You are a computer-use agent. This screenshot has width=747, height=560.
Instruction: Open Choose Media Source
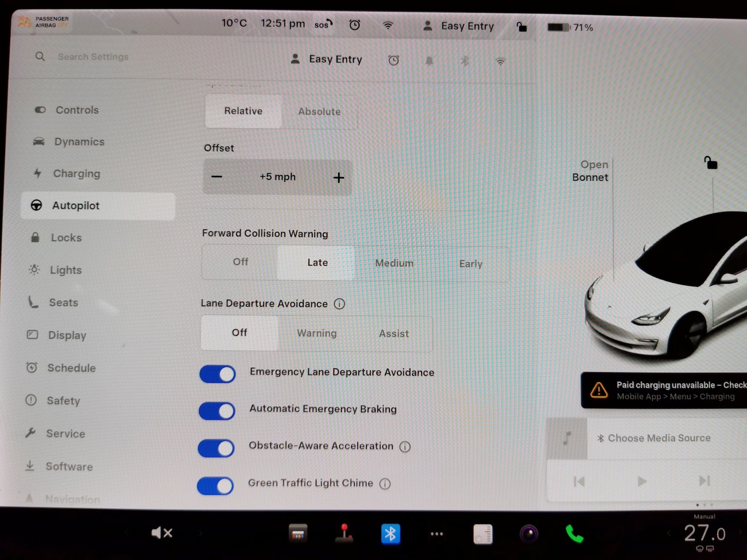(659, 438)
